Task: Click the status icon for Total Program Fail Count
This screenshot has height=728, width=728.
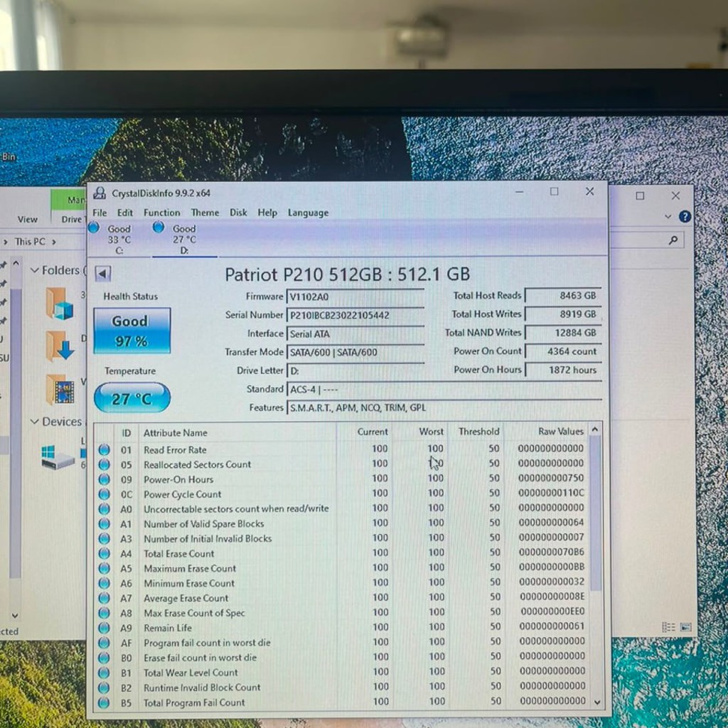Action: 104,702
